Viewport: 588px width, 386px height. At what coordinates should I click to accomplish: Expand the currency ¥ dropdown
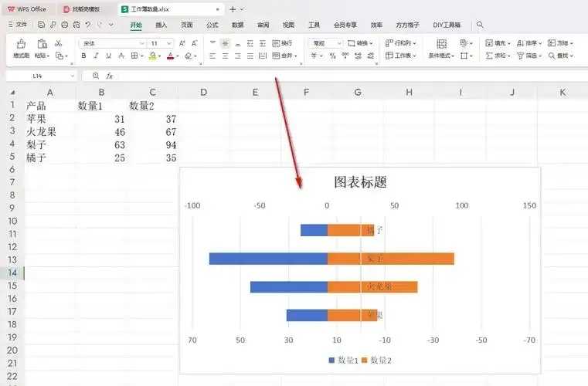click(x=321, y=56)
